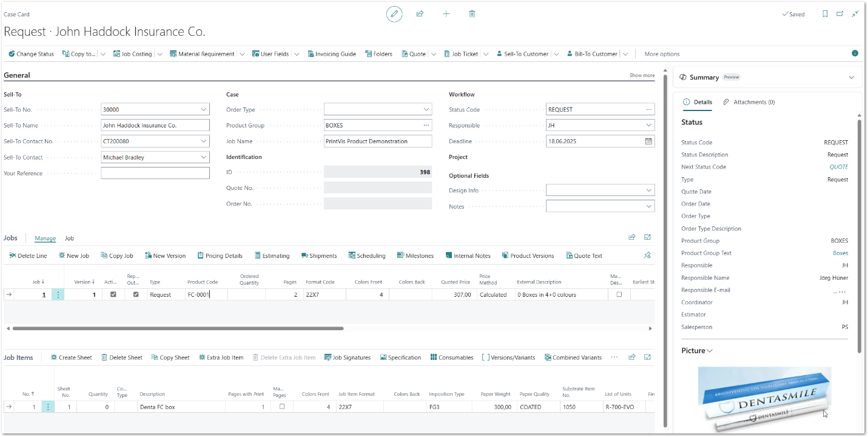The width and height of the screenshot is (868, 437).
Task: Open the Order Type dropdown
Action: tap(426, 110)
